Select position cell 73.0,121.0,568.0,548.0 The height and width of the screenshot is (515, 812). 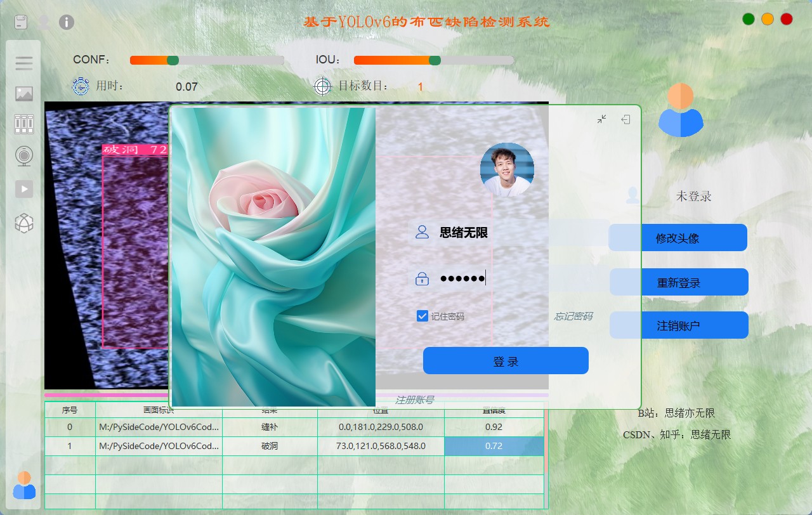click(x=381, y=446)
